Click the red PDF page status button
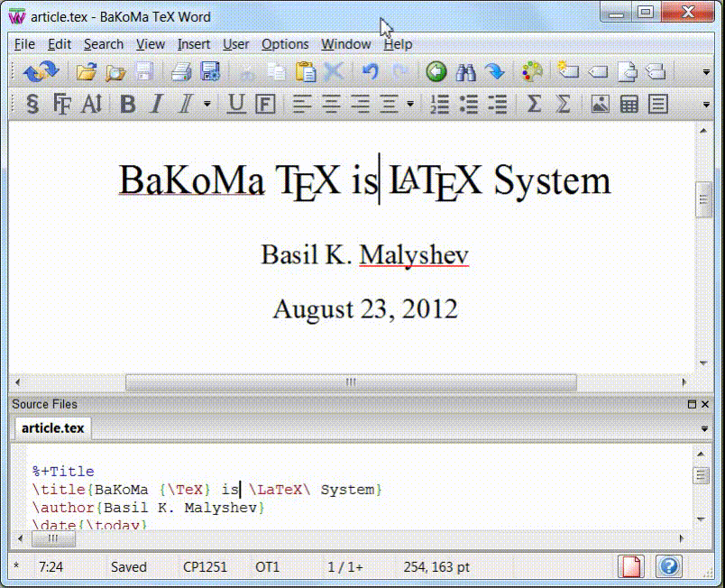 point(630,566)
